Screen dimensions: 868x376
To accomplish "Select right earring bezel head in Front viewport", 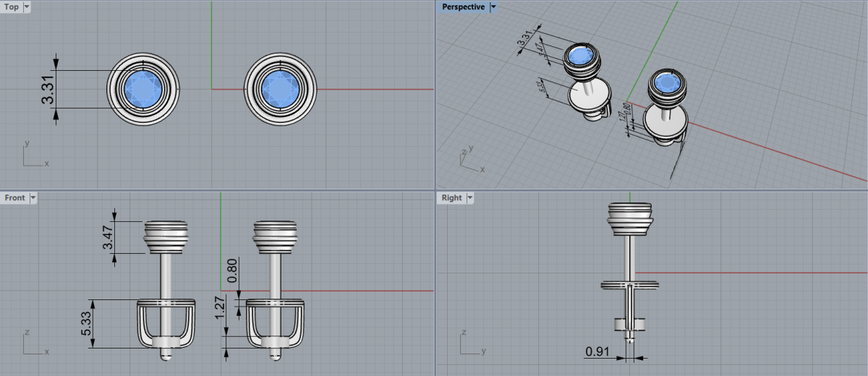I will coord(276,236).
